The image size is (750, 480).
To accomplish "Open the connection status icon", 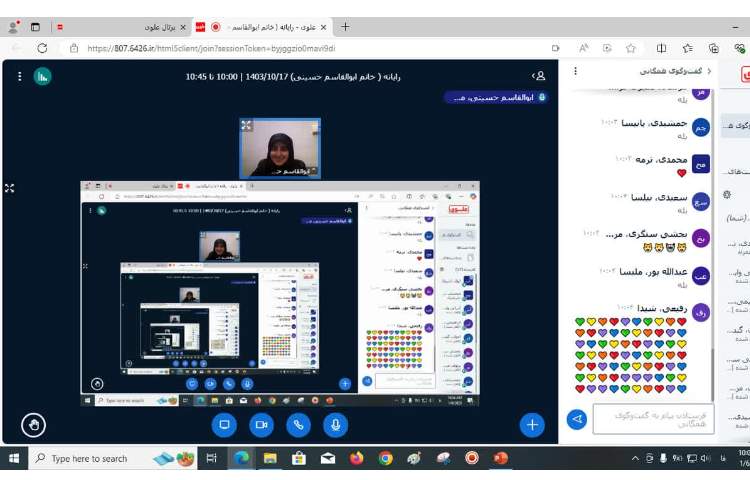I will click(42, 76).
